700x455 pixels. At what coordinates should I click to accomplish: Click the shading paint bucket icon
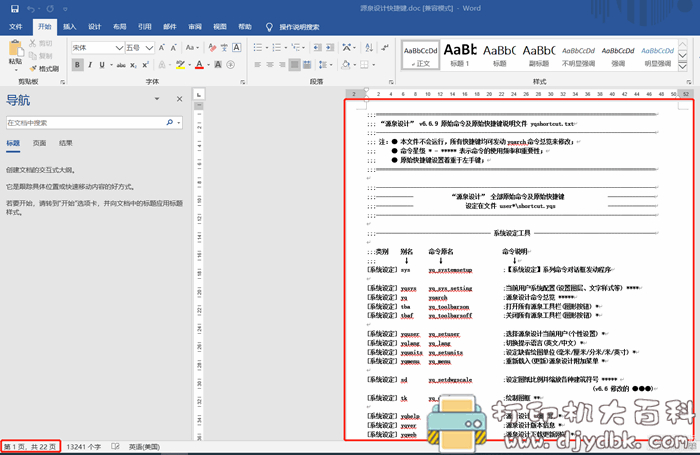pyautogui.click(x=346, y=65)
